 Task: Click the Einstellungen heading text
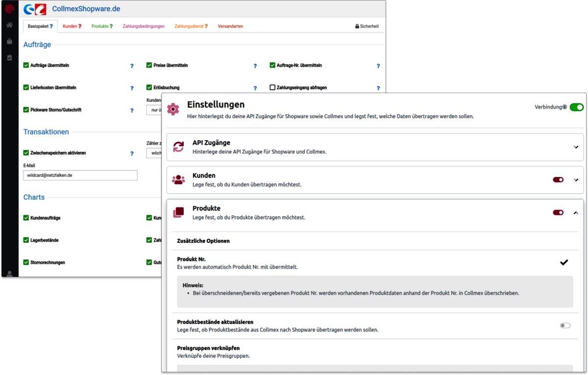coord(216,104)
